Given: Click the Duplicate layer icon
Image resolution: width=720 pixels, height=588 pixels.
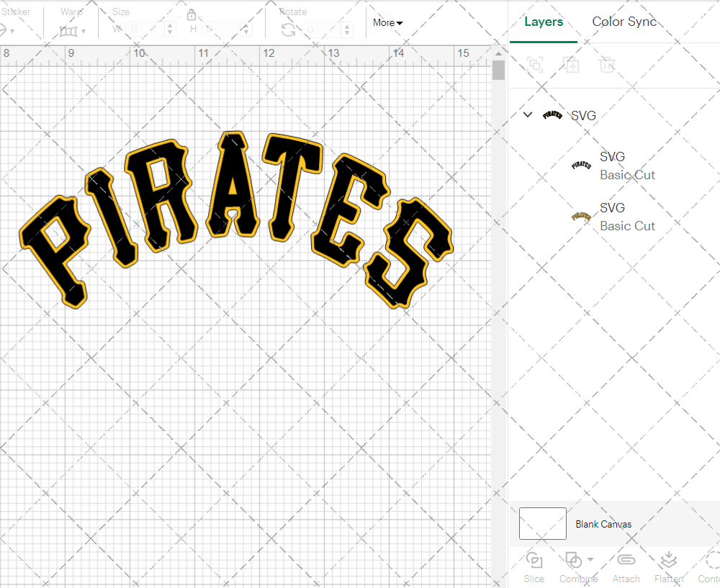Looking at the screenshot, I should click(571, 65).
